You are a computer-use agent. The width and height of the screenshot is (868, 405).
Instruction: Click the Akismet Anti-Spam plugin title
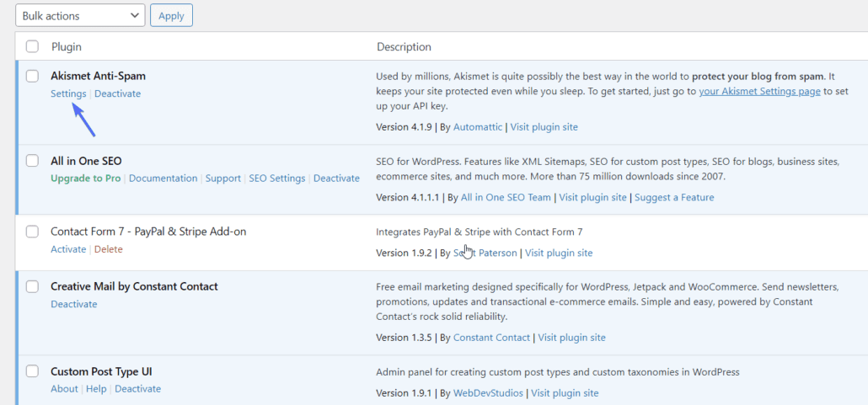coord(98,76)
